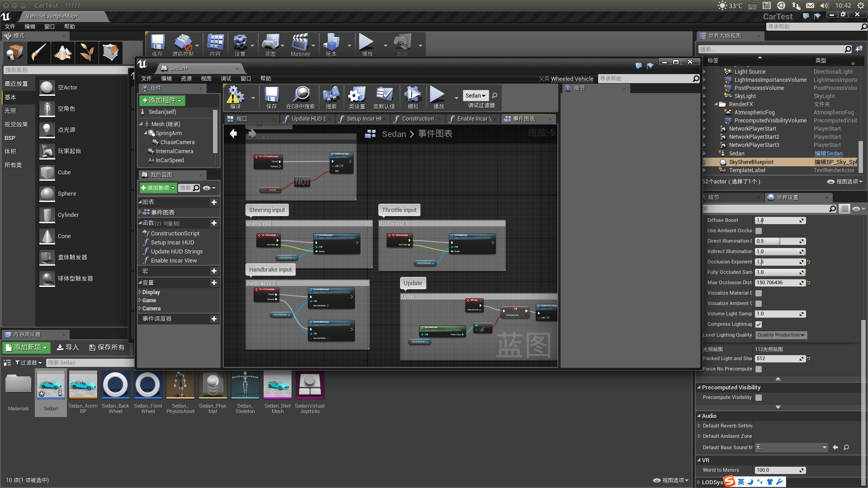The image size is (868, 488).
Task: Expand the Display variables category
Action: point(140,292)
